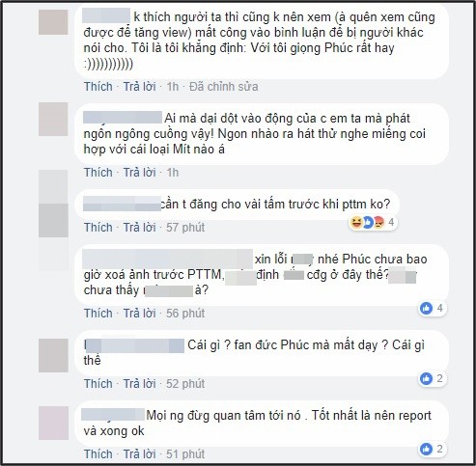This screenshot has height=466, width=476.
Task: Click the "52 phút" timestamp
Action: click(x=185, y=384)
